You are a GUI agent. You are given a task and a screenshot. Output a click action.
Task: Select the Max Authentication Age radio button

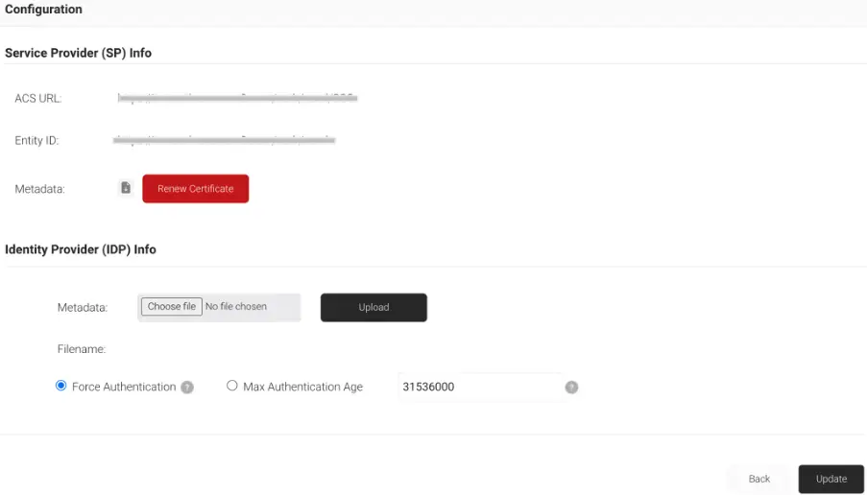(232, 387)
